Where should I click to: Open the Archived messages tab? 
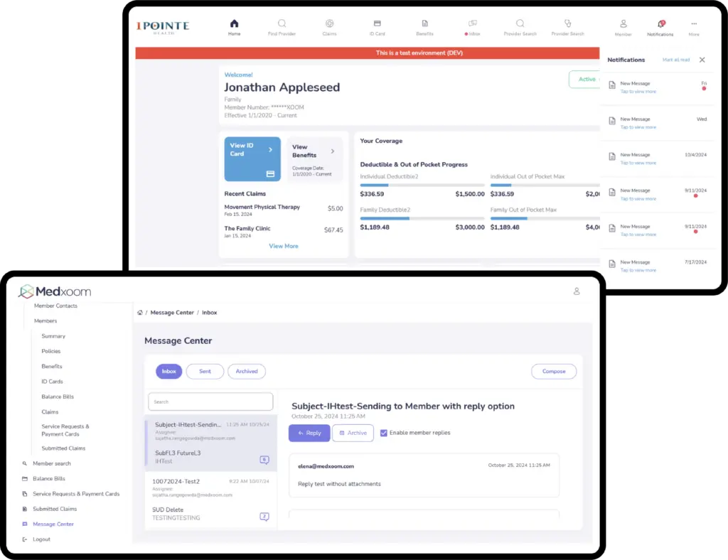246,371
